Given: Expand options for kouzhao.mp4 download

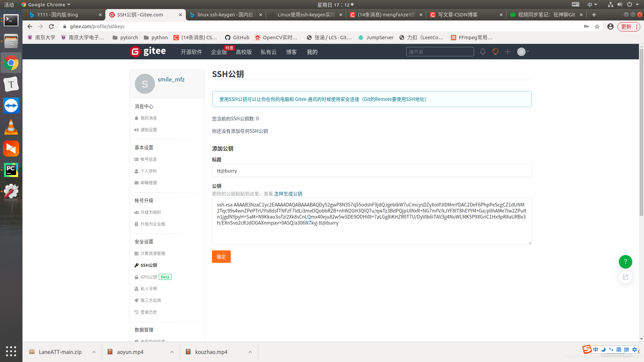Looking at the screenshot, I should click(x=250, y=352).
